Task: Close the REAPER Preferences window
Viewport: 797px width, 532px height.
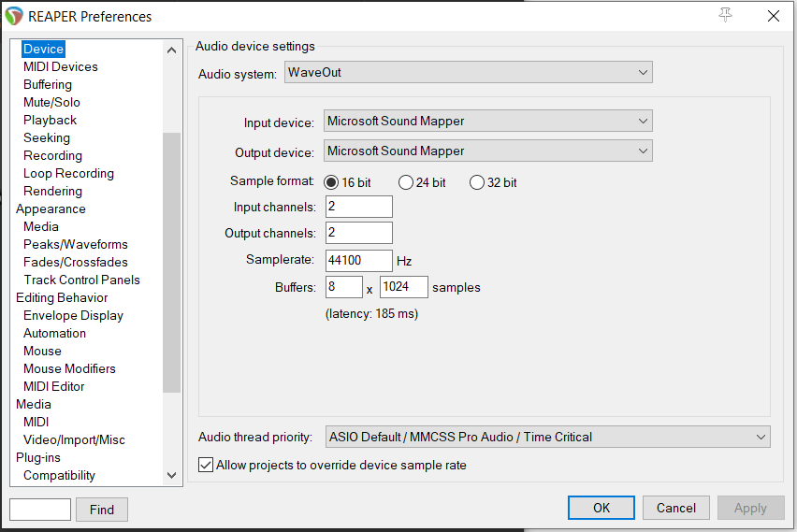Action: point(773,16)
